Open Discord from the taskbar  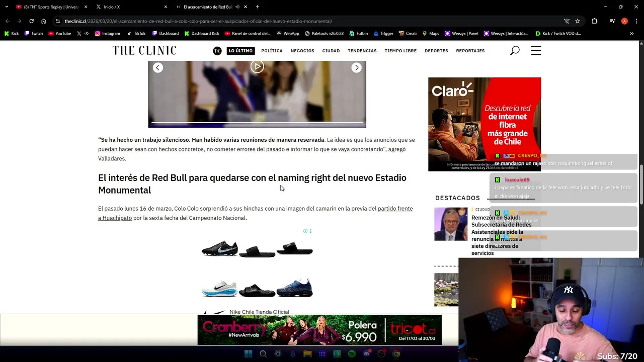367,354
